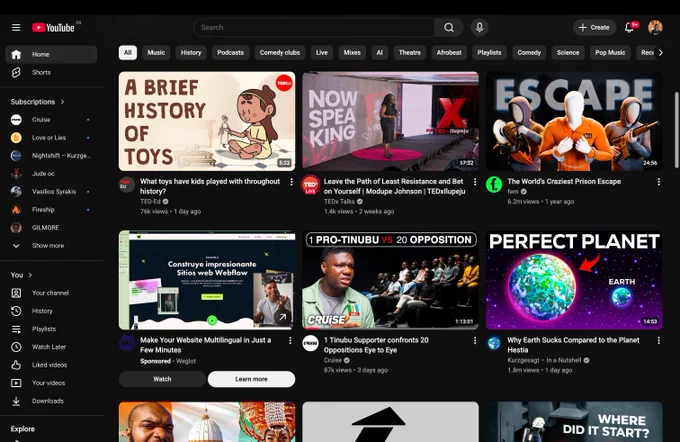Click the page vertical scrollbar
The width and height of the screenshot is (680, 442).
point(677,130)
